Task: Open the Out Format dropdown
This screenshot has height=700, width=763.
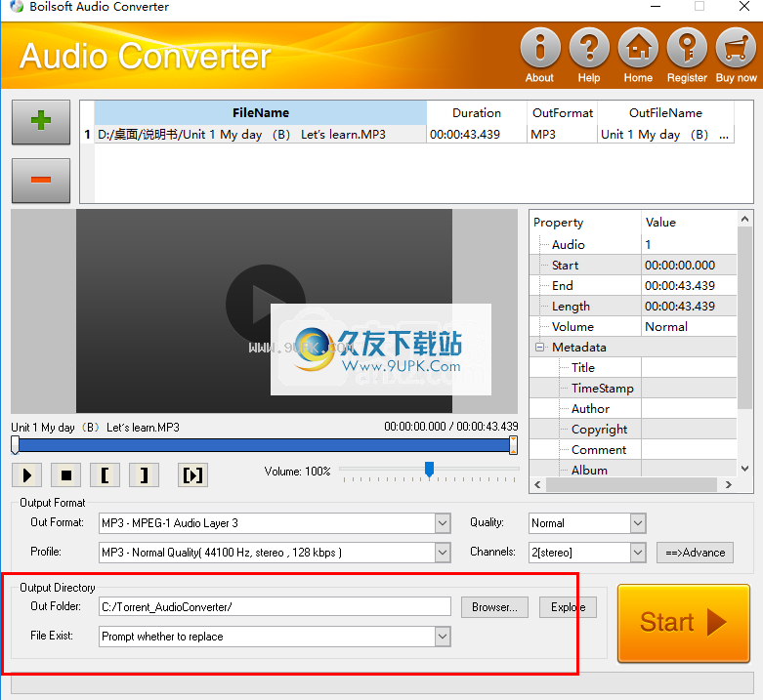Action: click(x=443, y=523)
